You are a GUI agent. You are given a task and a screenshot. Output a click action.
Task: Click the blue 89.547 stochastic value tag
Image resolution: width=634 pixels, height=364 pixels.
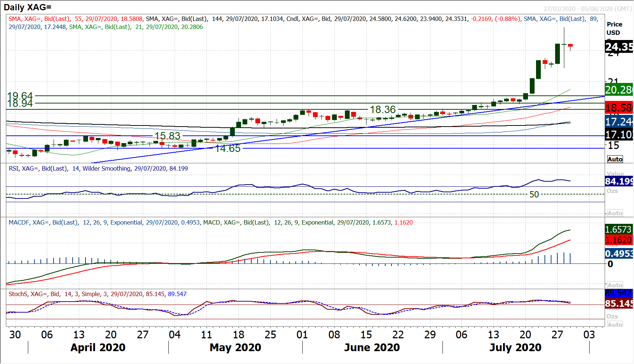(x=619, y=293)
